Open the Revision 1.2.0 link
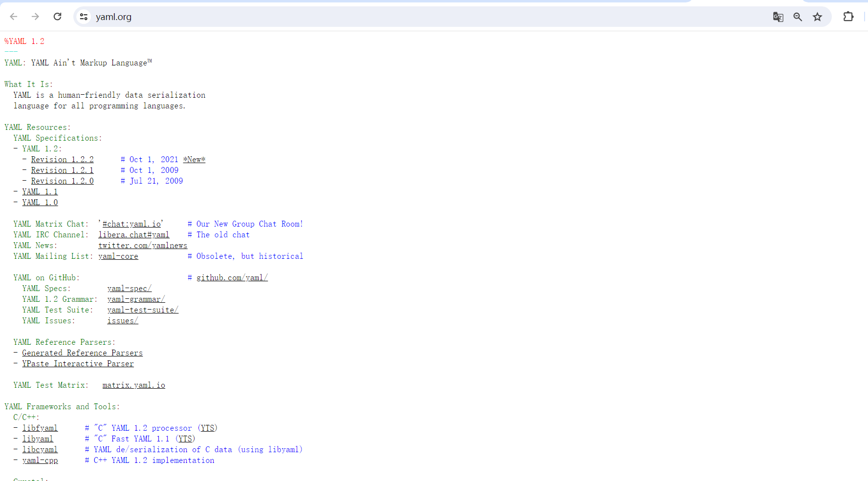Image resolution: width=868 pixels, height=481 pixels. tap(62, 181)
